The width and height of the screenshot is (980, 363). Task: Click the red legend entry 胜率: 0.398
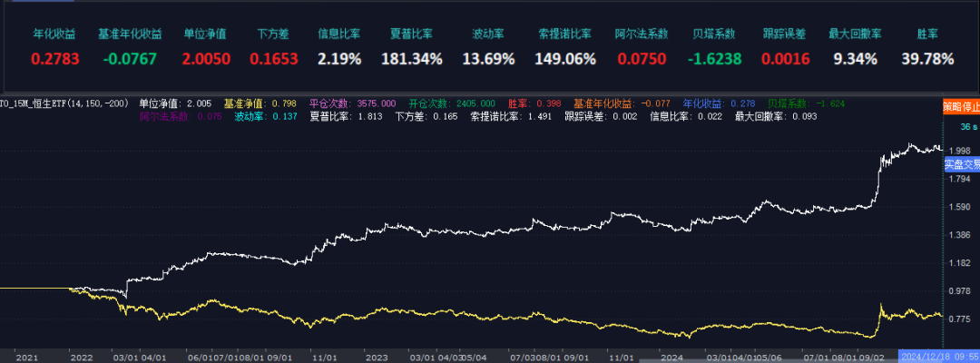point(534,103)
